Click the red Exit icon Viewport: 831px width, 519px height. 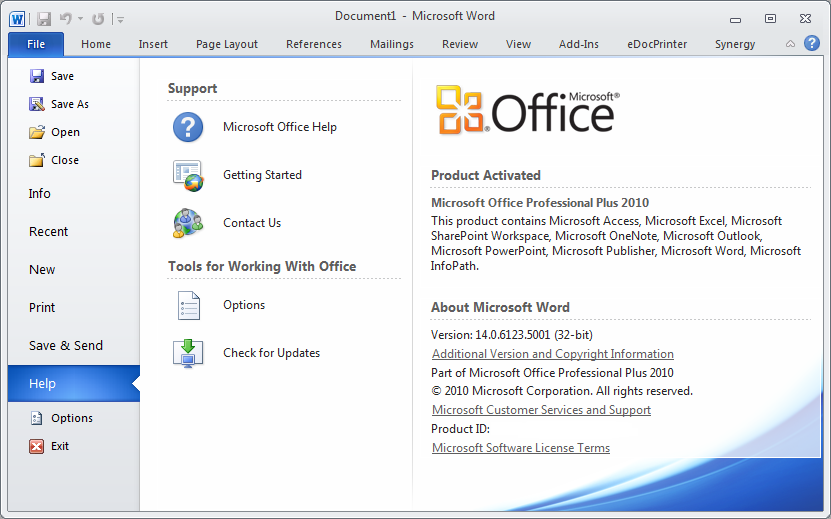(x=37, y=446)
